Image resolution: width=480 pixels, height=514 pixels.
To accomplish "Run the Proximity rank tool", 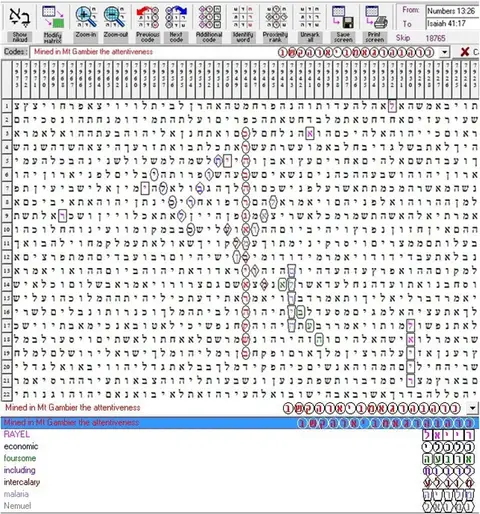I will coord(275,24).
